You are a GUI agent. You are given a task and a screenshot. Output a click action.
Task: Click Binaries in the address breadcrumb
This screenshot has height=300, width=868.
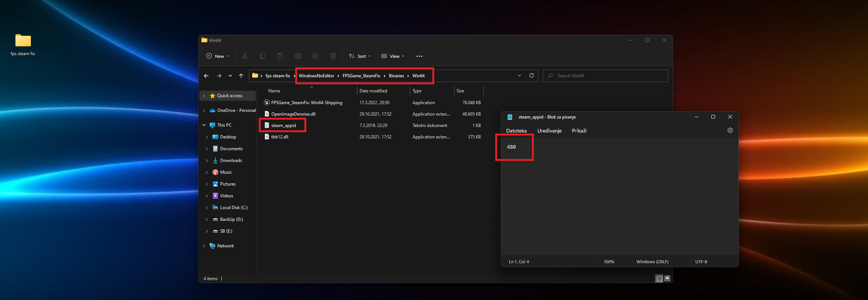click(396, 76)
